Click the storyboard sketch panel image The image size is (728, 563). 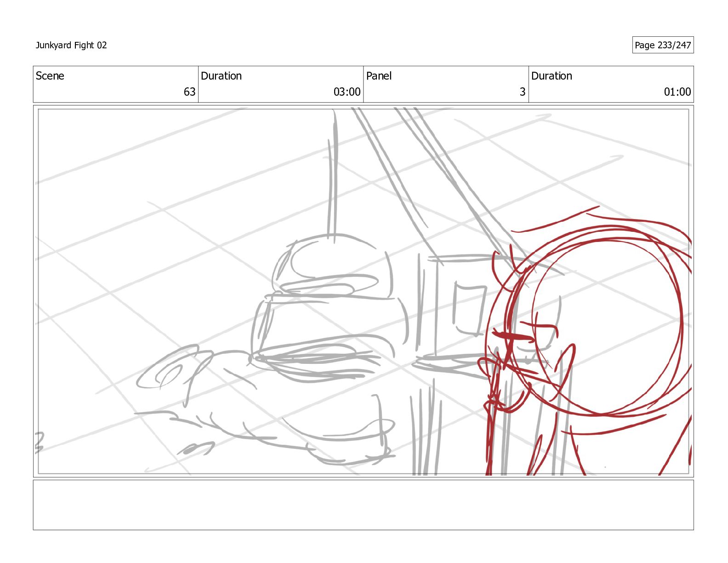(363, 291)
